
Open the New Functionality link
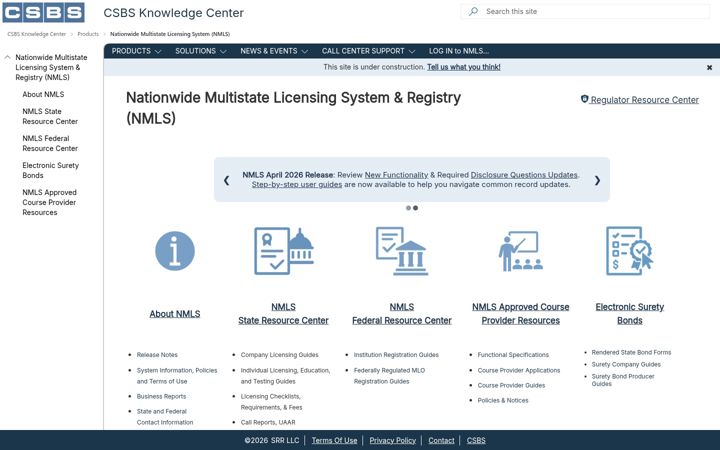pos(396,175)
